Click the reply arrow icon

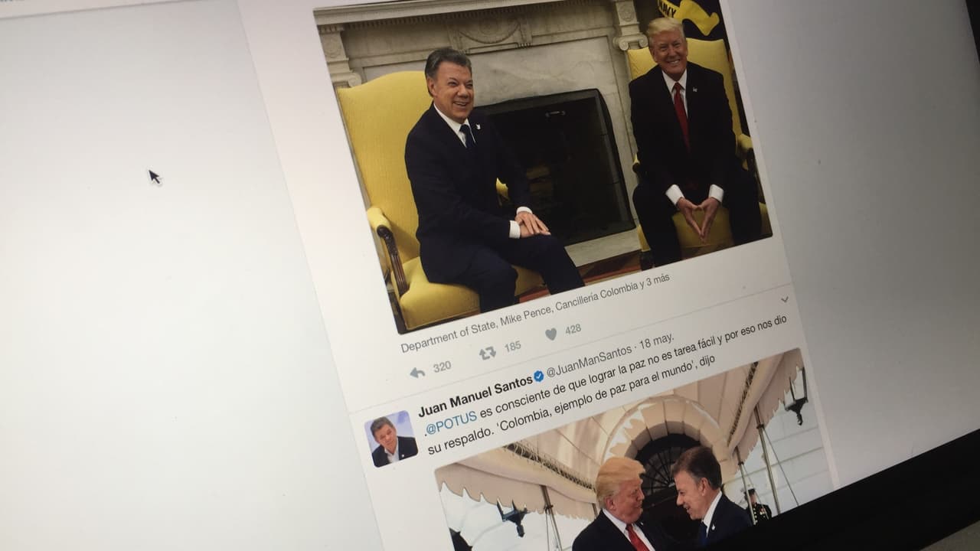417,373
